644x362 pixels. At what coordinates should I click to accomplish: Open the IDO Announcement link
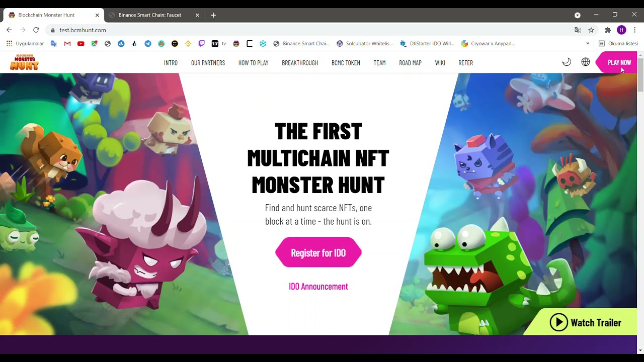click(x=318, y=287)
